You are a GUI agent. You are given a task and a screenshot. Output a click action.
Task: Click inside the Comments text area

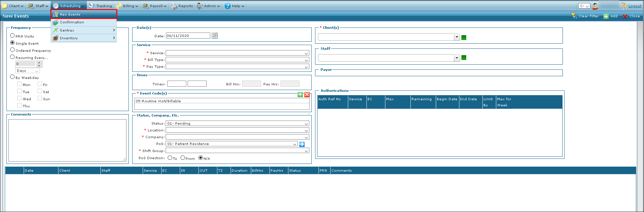click(67, 140)
